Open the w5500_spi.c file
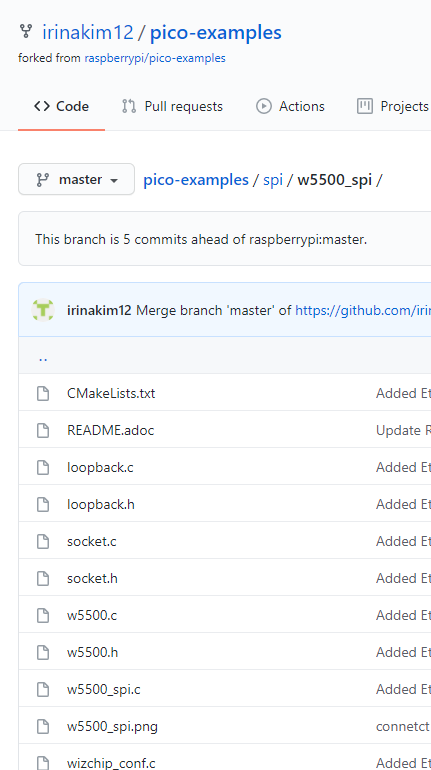The width and height of the screenshot is (431, 770). click(x=104, y=689)
